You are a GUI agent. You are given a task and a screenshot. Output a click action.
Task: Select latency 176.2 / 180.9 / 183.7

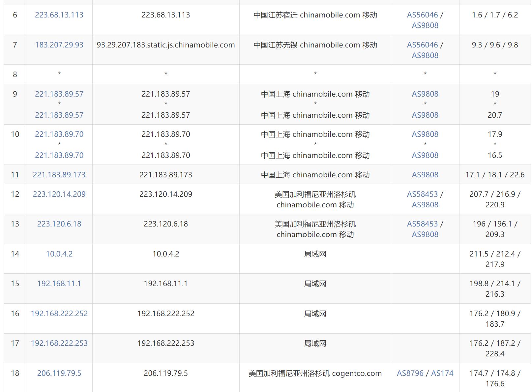coord(495,319)
